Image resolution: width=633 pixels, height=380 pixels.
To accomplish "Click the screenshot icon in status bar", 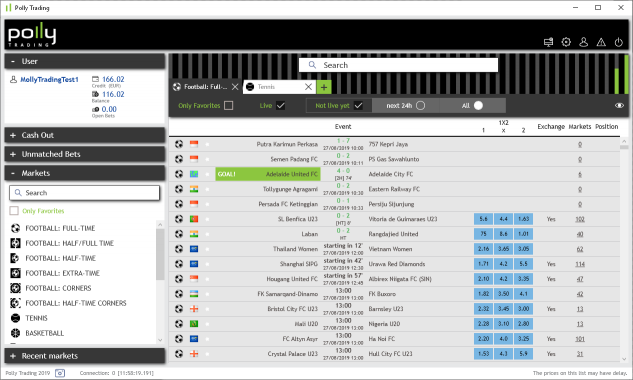I will [60, 373].
